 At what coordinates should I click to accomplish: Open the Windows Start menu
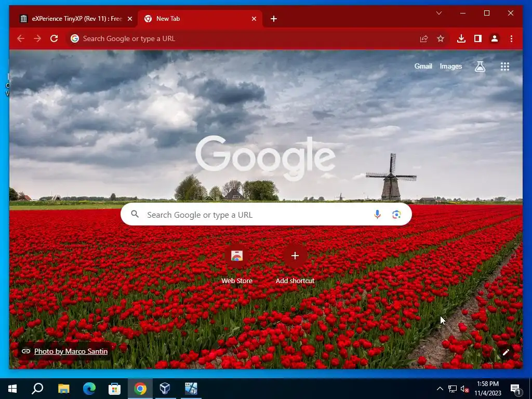coord(12,389)
